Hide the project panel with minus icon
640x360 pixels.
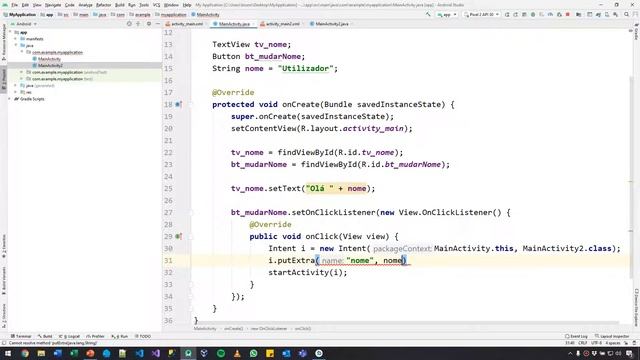[x=158, y=24]
